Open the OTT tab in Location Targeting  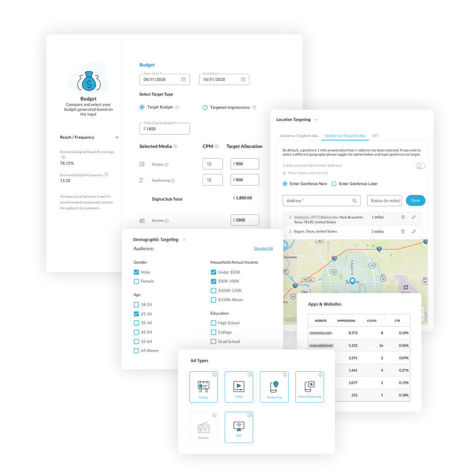point(376,136)
